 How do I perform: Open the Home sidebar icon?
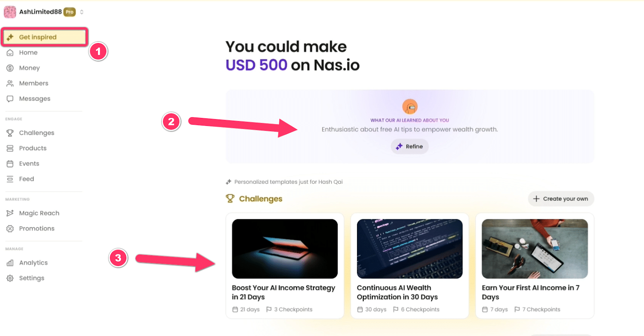pos(10,53)
